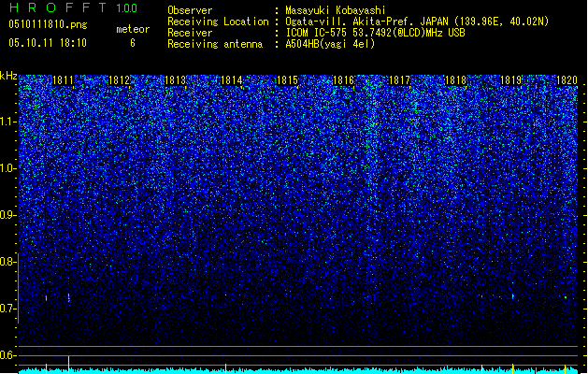
Task: Click the 1812 time label
Action: coord(119,80)
